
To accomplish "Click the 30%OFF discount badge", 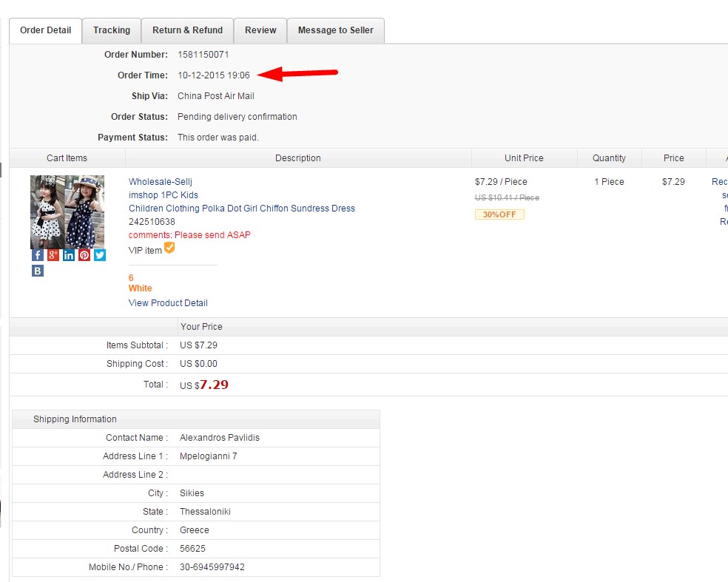I will point(499,214).
